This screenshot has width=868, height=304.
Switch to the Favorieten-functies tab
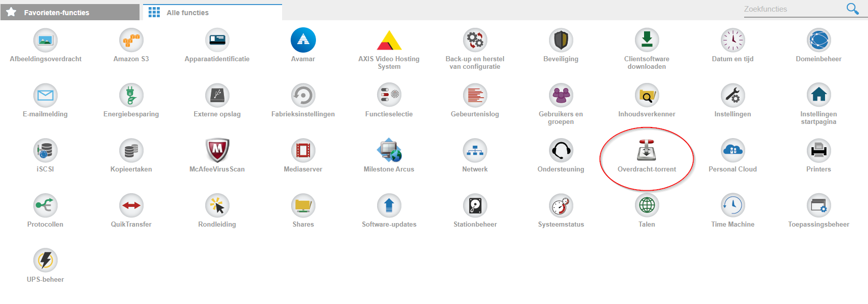[x=70, y=12]
